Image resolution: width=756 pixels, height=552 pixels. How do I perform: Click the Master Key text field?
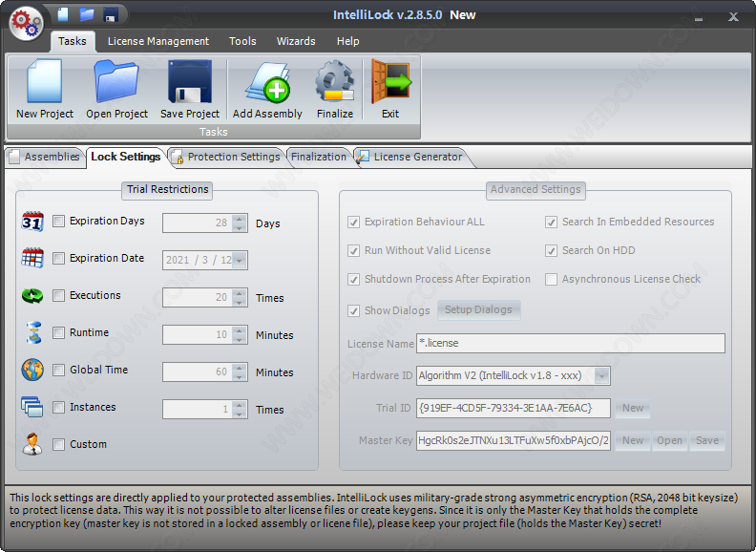coord(514,440)
